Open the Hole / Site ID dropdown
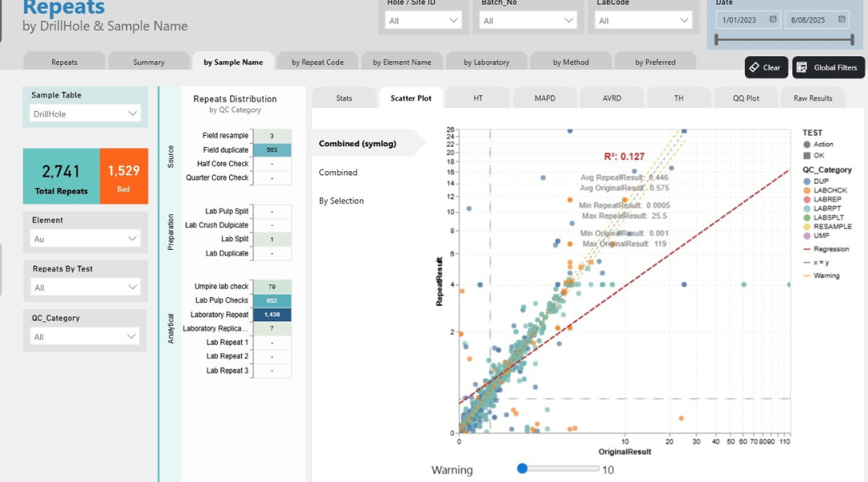This screenshot has width=868, height=482. pos(423,18)
